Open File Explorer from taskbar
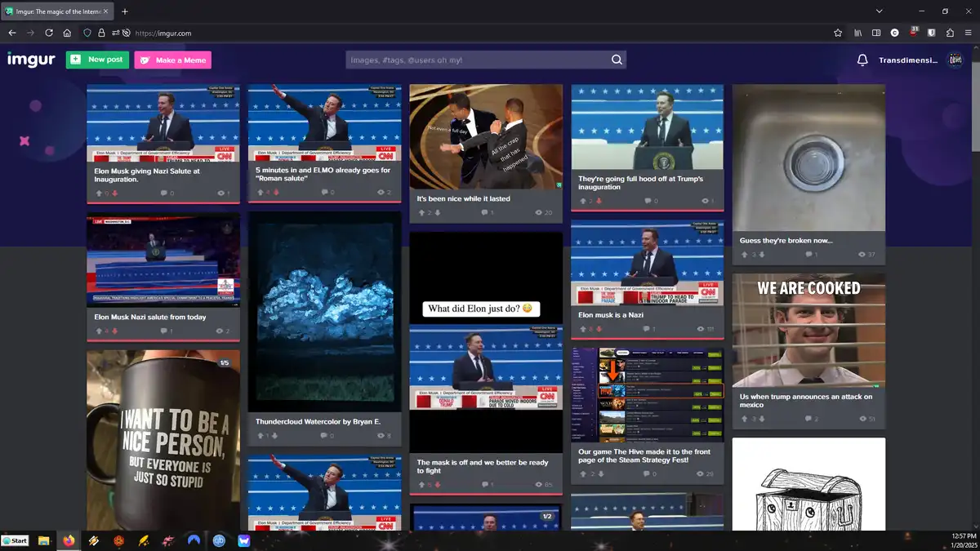The height and width of the screenshot is (551, 980). coord(44,540)
